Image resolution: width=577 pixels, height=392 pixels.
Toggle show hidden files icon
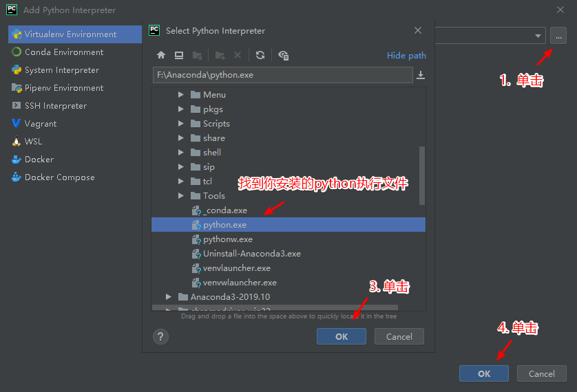click(283, 56)
